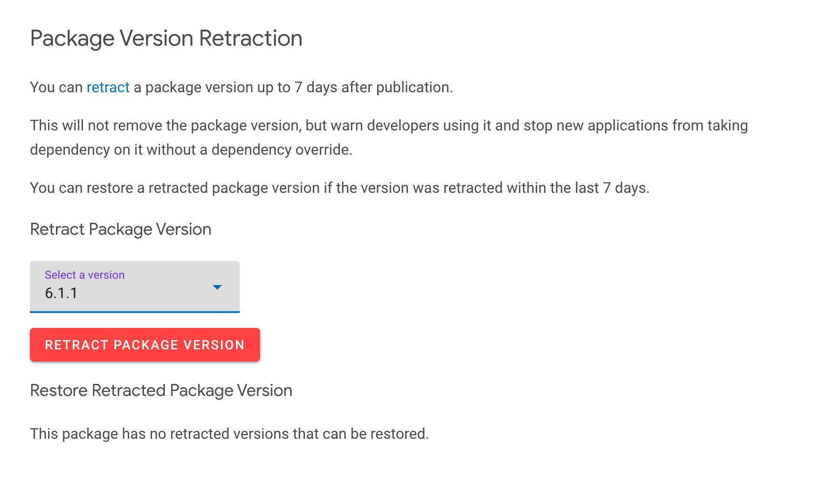Click the blue underline of the version field
Viewport: 828px width, 504px height.
click(x=134, y=312)
